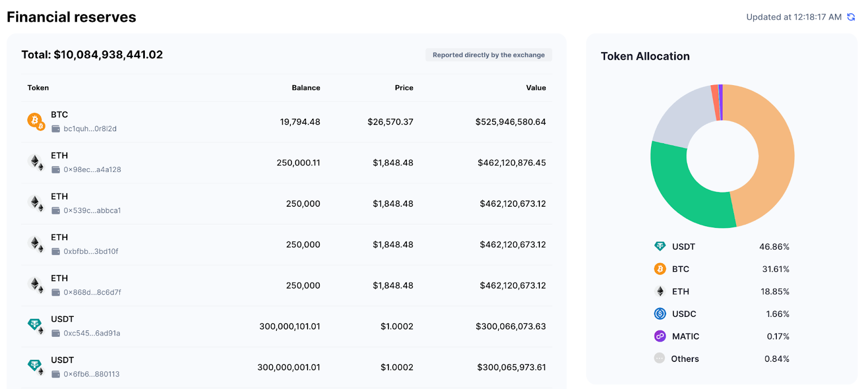Click the ETH icon for address 0x98ec...a4a128
The width and height of the screenshot is (868, 389).
pos(36,162)
